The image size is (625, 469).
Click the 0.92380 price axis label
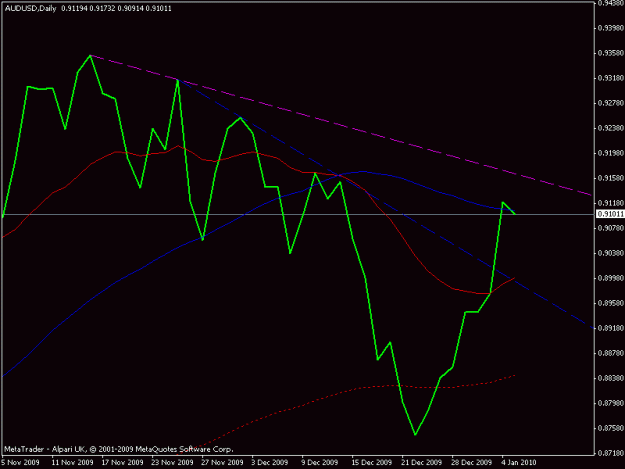point(610,128)
